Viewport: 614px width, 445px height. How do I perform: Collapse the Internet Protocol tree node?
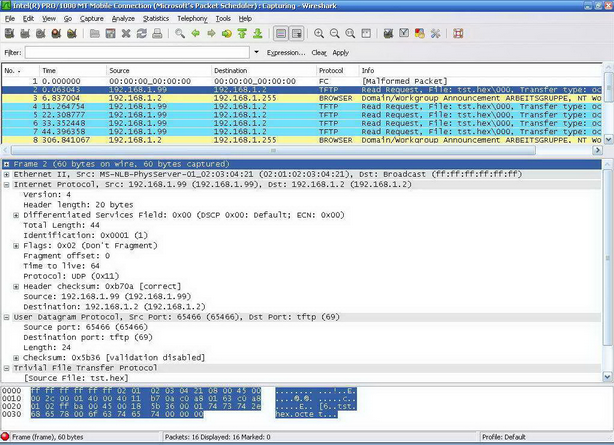coord(7,185)
